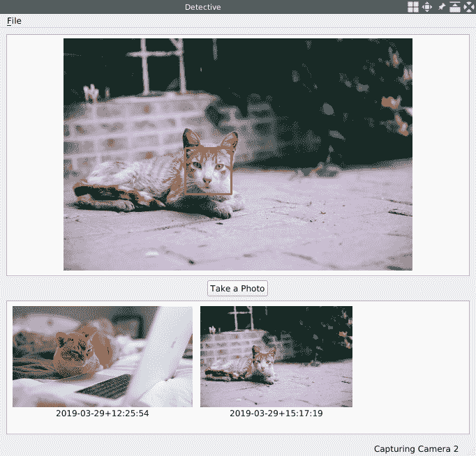Click the 2019-03-29+15:17:19 timestamp label

point(276,413)
